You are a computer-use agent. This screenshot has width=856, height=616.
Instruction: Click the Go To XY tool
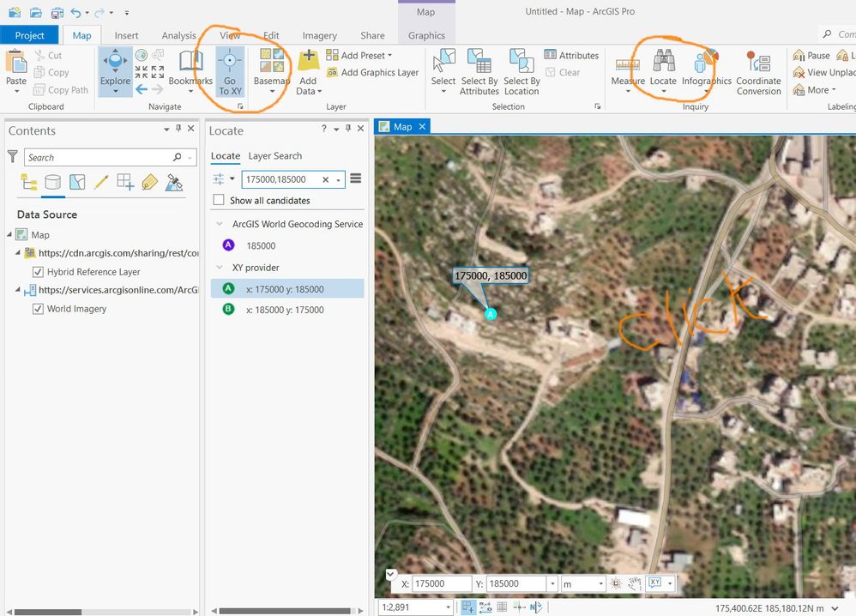(x=230, y=71)
